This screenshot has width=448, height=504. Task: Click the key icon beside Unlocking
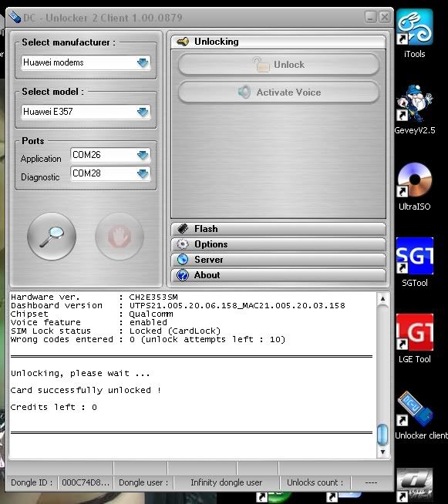tap(183, 42)
